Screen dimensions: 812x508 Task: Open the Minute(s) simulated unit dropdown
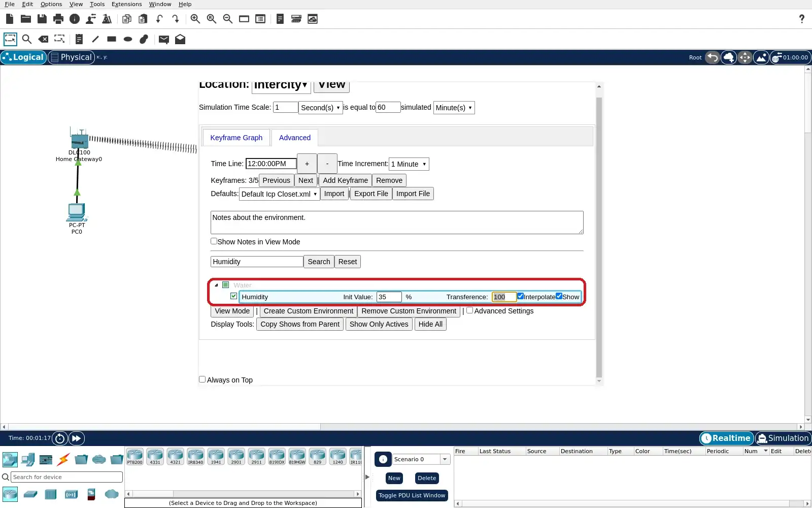click(454, 108)
